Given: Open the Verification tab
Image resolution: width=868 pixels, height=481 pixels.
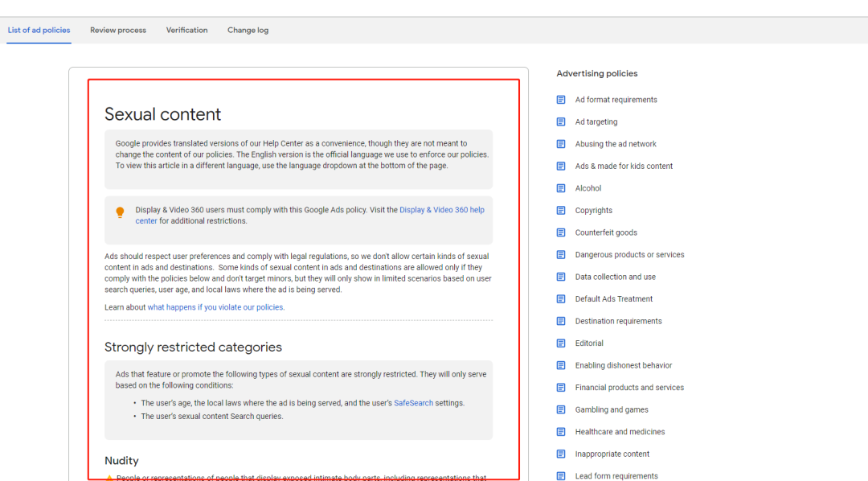Looking at the screenshot, I should tap(186, 30).
